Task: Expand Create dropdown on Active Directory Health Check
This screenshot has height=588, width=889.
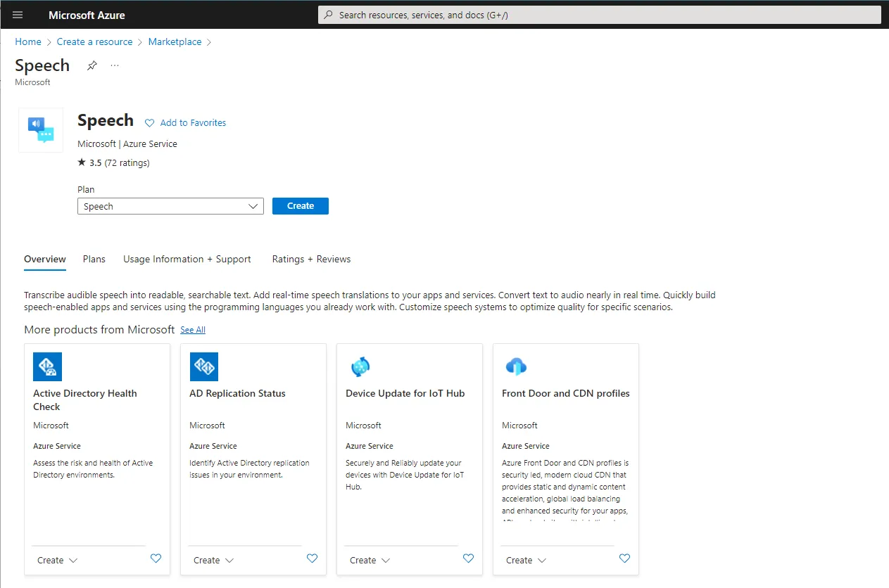Action: (x=57, y=561)
